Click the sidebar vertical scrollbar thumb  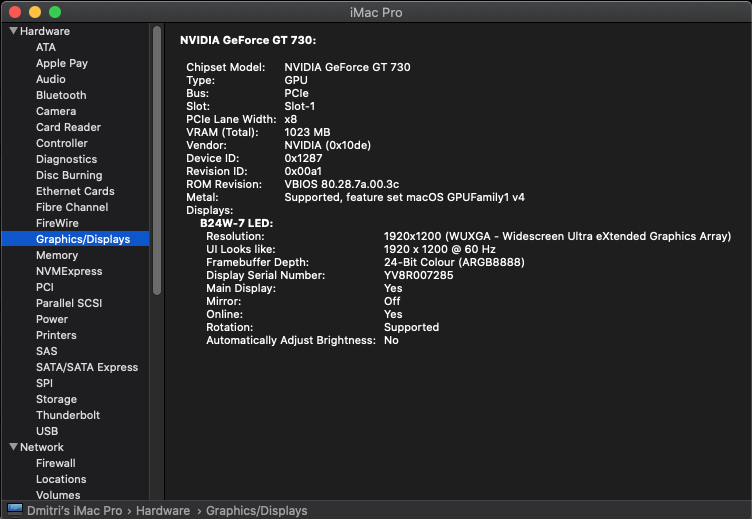pyautogui.click(x=157, y=161)
